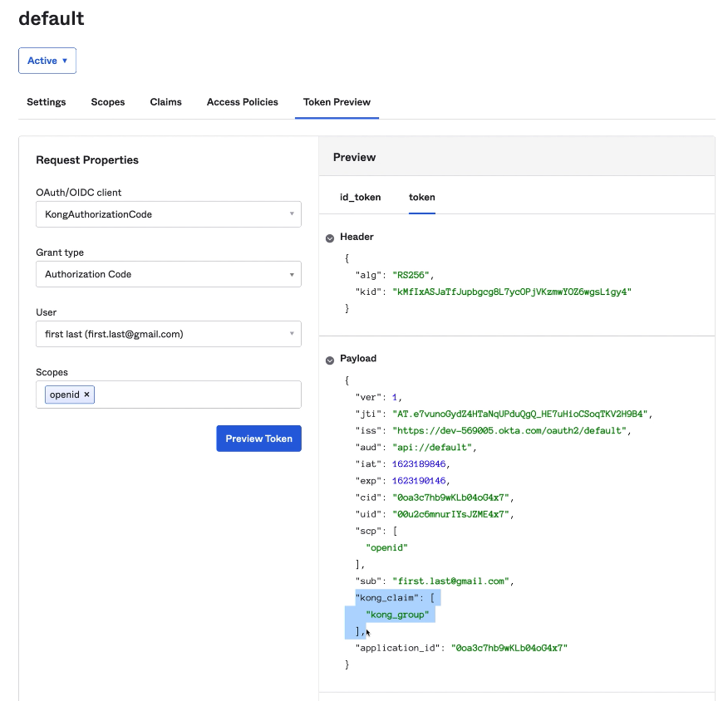Switch to the id_token preview tab
728x701 pixels.
tap(360, 198)
